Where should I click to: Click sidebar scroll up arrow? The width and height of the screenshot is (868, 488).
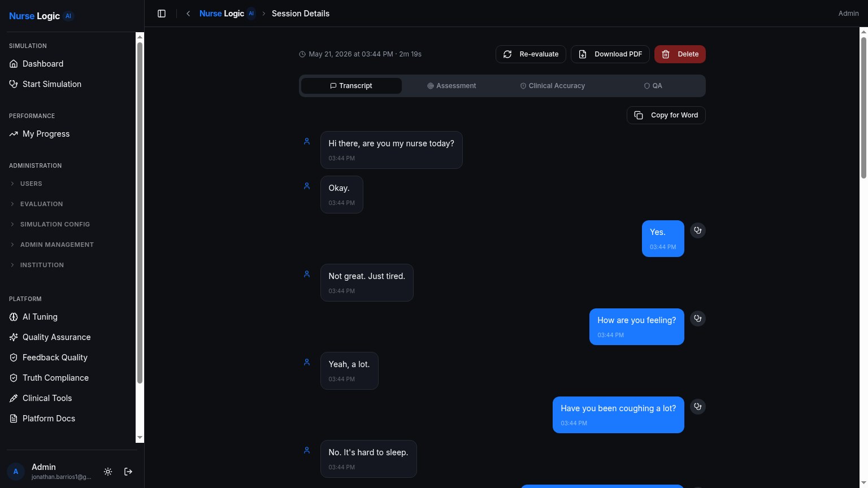pyautogui.click(x=140, y=37)
